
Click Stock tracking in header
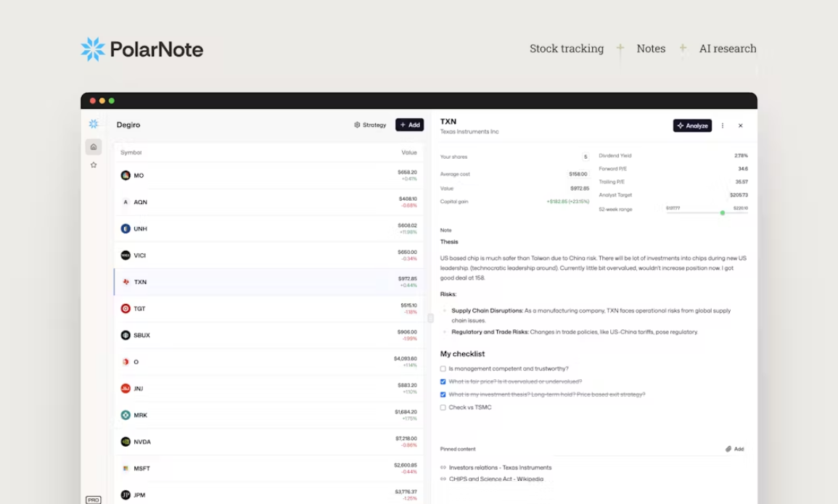pyautogui.click(x=567, y=49)
